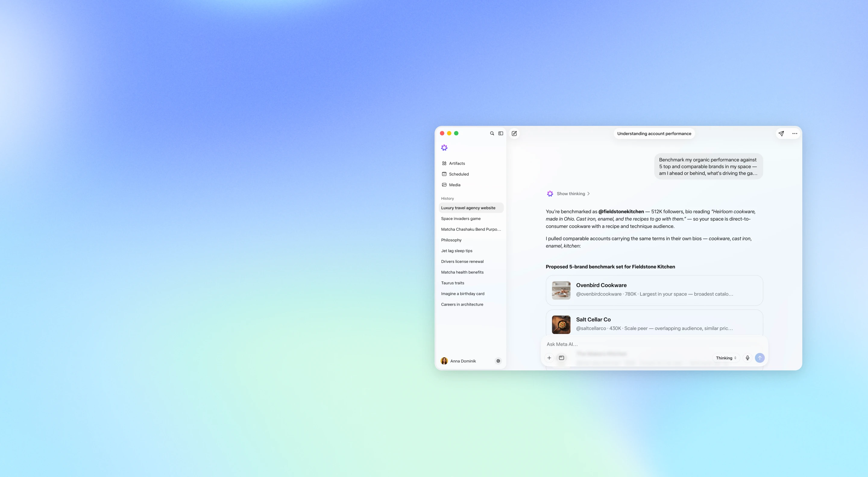The height and width of the screenshot is (477, 868).
Task: Expand Show thinking
Action: (x=573, y=194)
